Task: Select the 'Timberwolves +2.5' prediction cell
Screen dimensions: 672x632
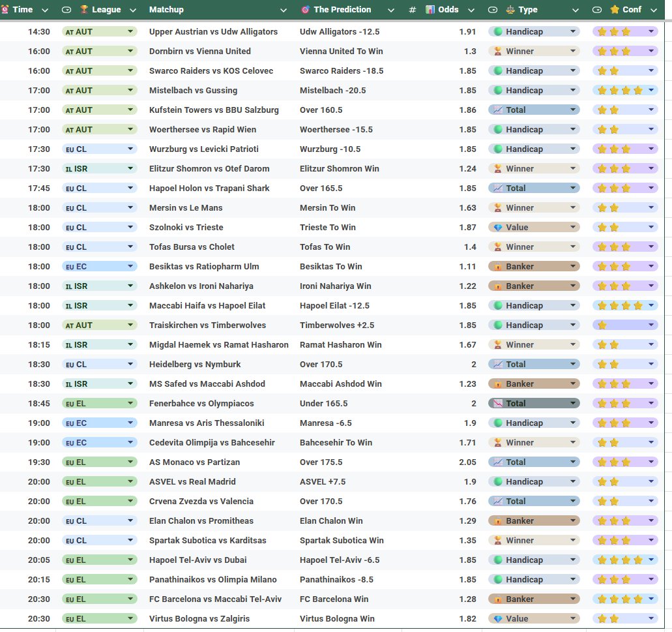Action: (x=348, y=325)
